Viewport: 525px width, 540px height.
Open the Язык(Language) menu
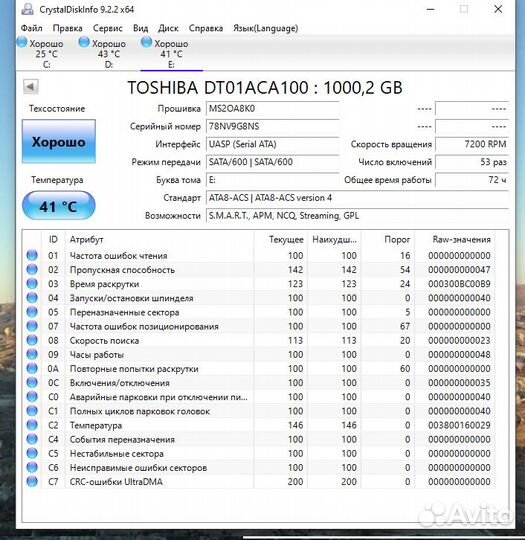266,28
